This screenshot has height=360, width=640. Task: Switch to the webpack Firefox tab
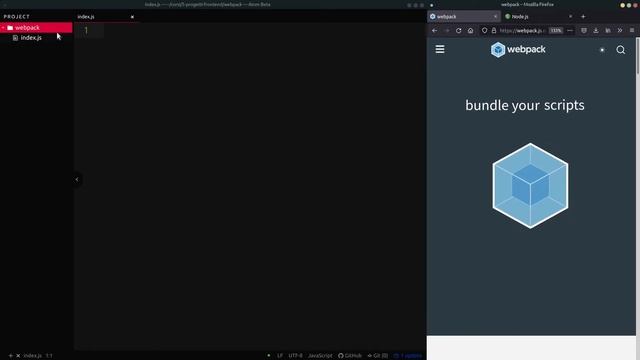464,16
